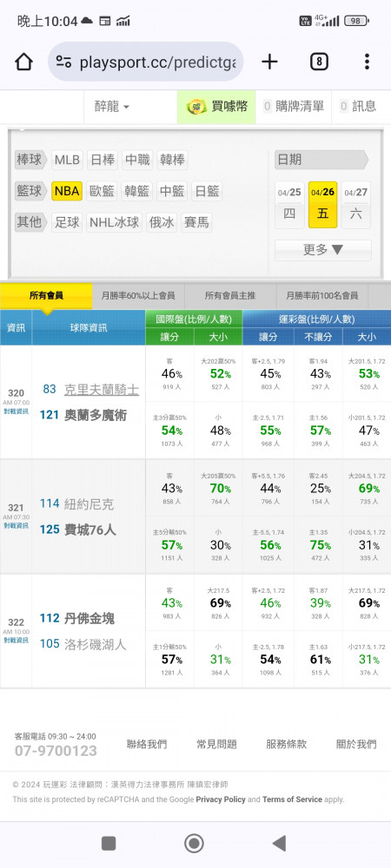The width and height of the screenshot is (391, 868).
Task: Click 服務條款 footer link
Action: [x=287, y=745]
